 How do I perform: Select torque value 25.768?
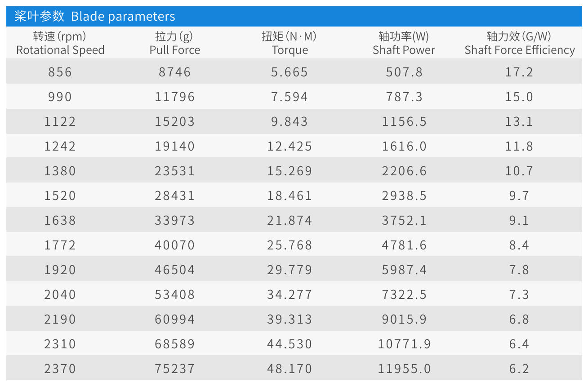(x=290, y=245)
